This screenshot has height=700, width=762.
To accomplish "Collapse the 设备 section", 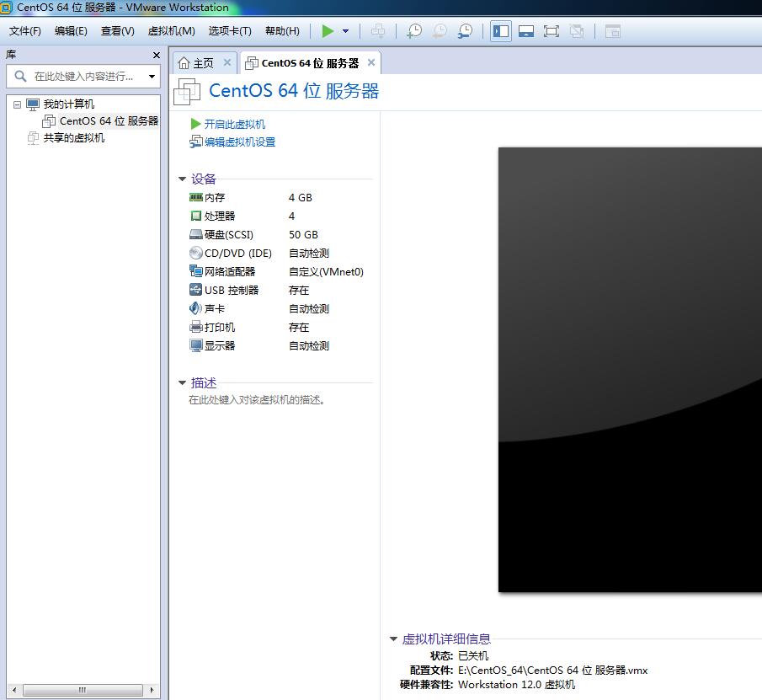I will coord(182,179).
